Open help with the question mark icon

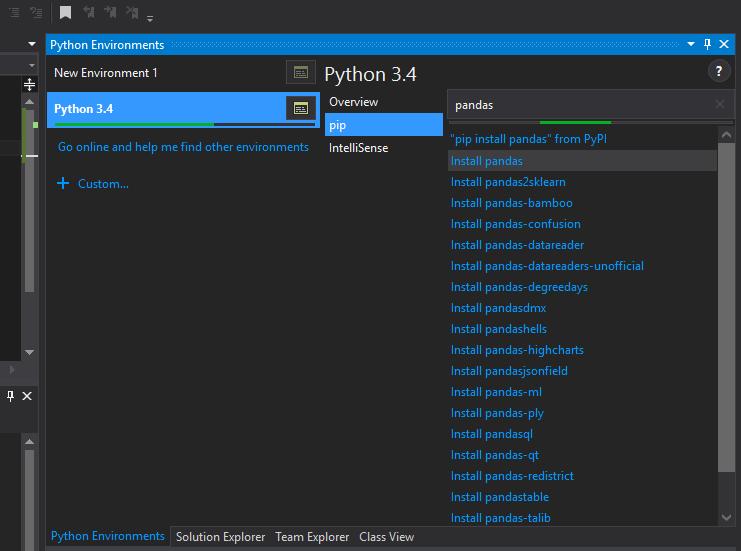coord(718,72)
